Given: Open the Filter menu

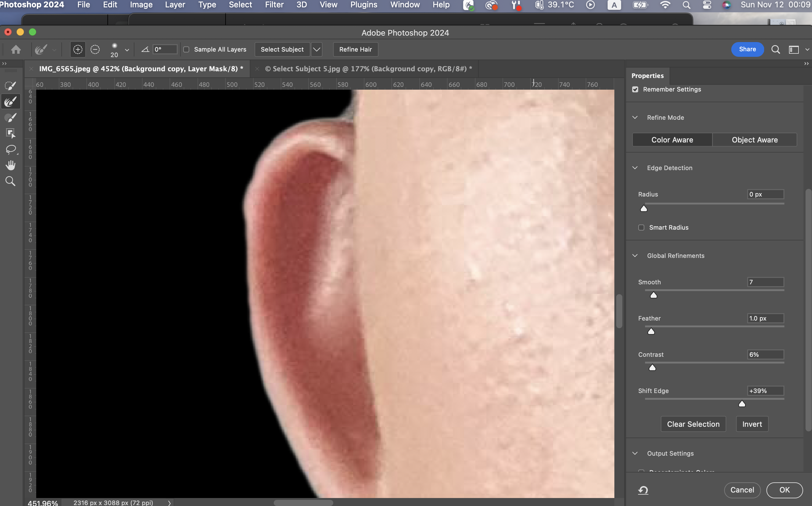Looking at the screenshot, I should click(x=274, y=5).
